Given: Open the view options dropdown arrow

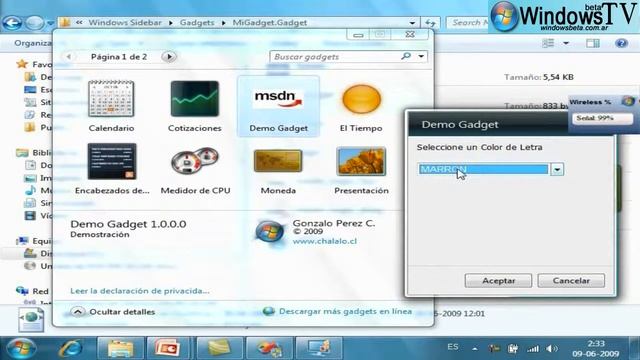Looking at the screenshot, I should (x=566, y=43).
